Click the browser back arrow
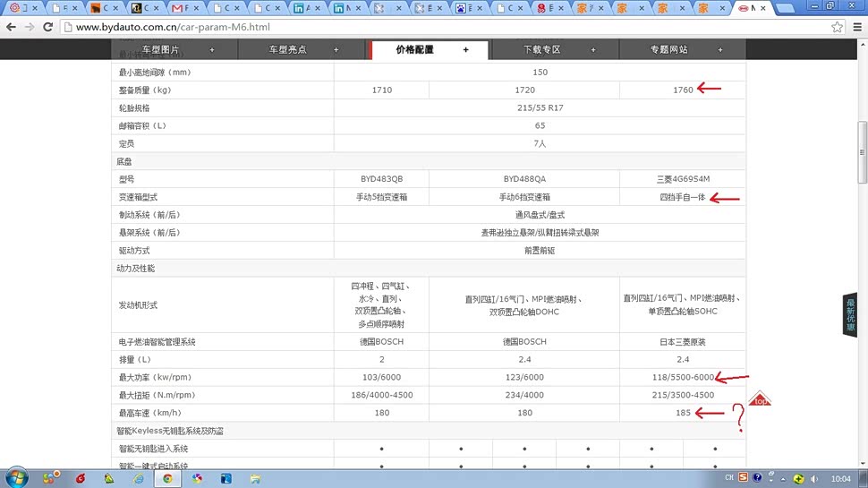Image resolution: width=868 pixels, height=488 pixels. tap(11, 27)
